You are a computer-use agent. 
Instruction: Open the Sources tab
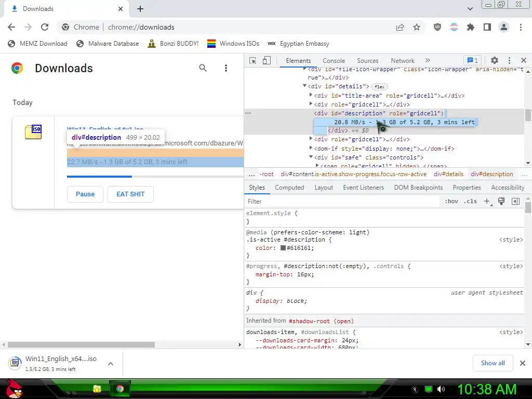(367, 61)
